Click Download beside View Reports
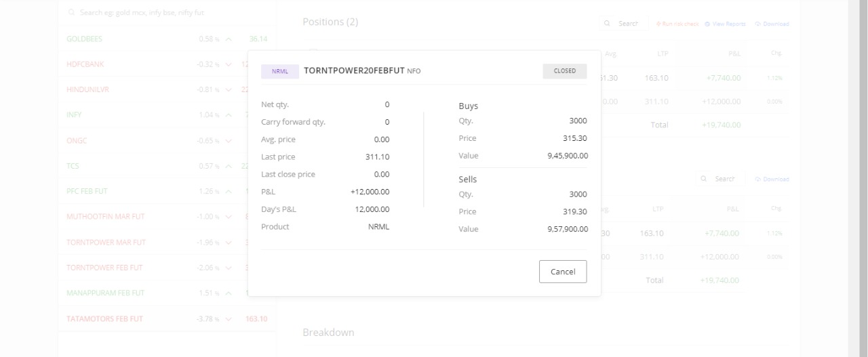Screen dimensions: 868x357 [772, 24]
